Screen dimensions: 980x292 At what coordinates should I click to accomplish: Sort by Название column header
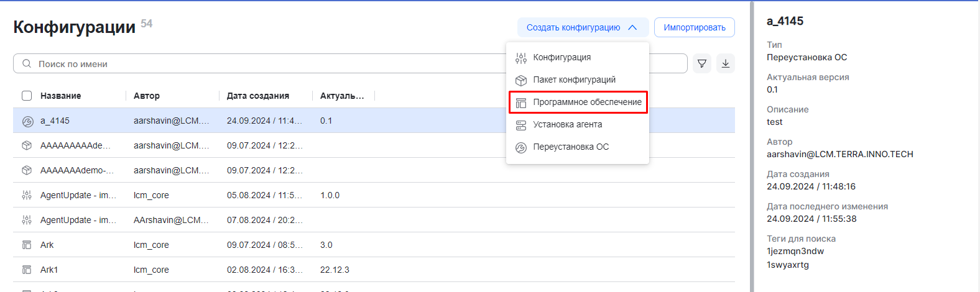[61, 96]
